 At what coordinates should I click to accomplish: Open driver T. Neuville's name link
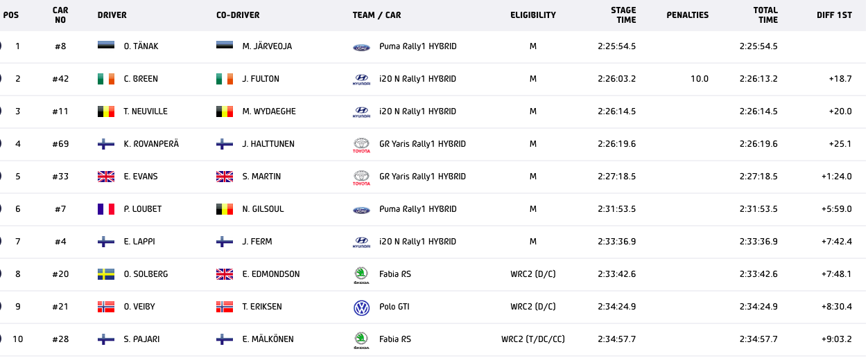pyautogui.click(x=146, y=111)
